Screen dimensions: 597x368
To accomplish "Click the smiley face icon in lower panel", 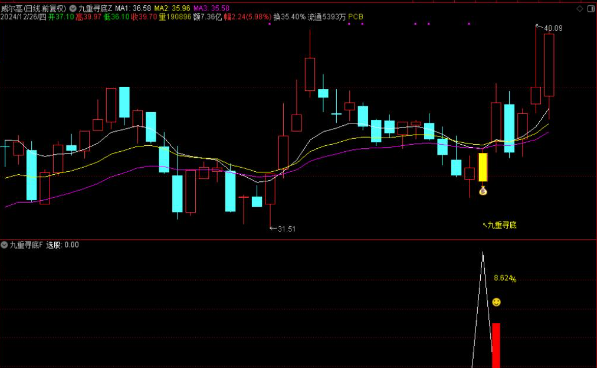I will click(x=496, y=302).
